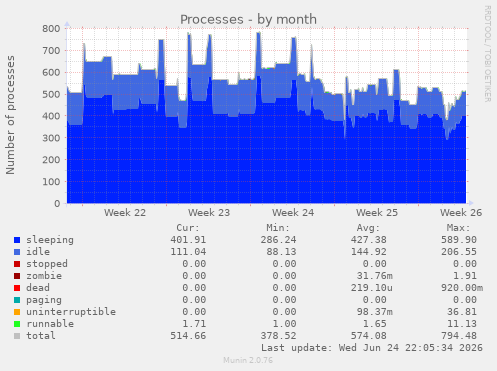497x371 pixels.
Task: Click the paging legend color swatch
Action: (x=17, y=300)
